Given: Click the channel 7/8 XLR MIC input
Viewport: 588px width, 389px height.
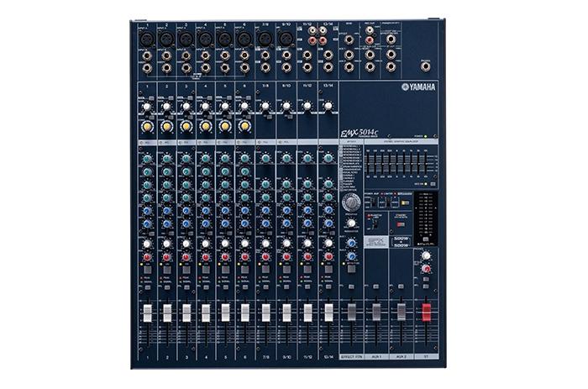Looking at the screenshot, I should pyautogui.click(x=265, y=39).
